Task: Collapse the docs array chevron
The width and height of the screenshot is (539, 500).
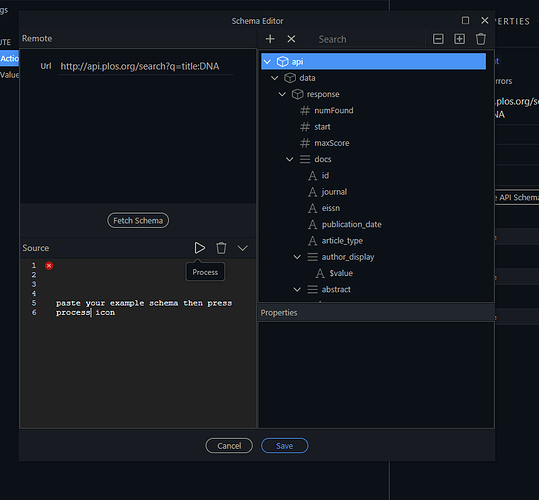Action: [289, 159]
